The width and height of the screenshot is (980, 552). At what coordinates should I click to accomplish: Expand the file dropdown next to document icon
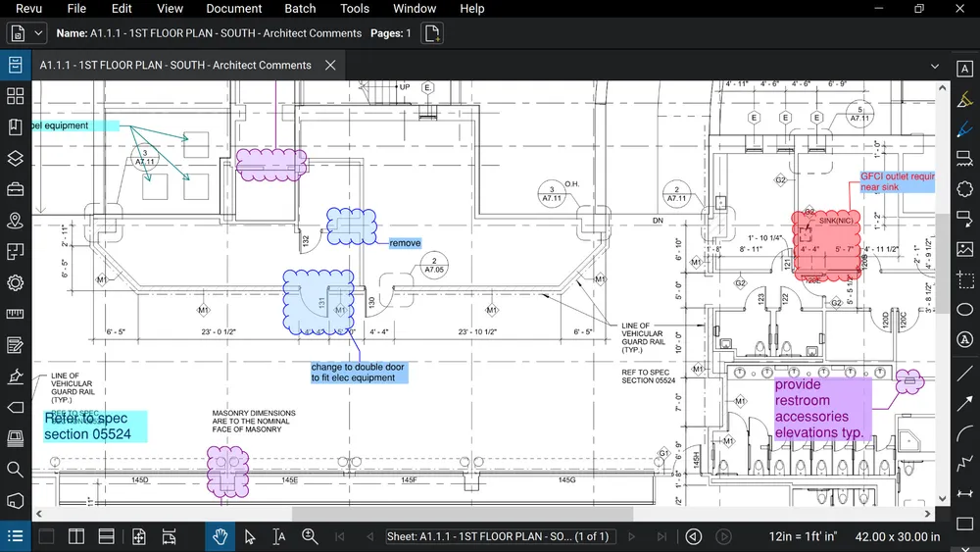pyautogui.click(x=39, y=33)
